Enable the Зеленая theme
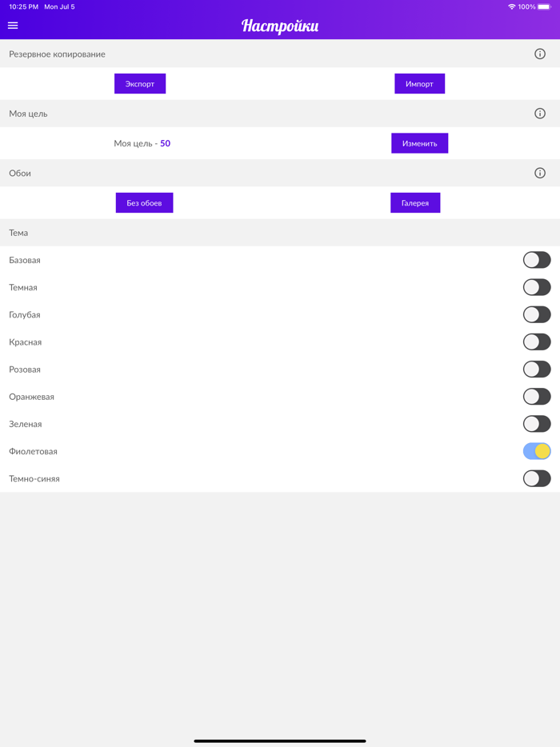 [536, 423]
